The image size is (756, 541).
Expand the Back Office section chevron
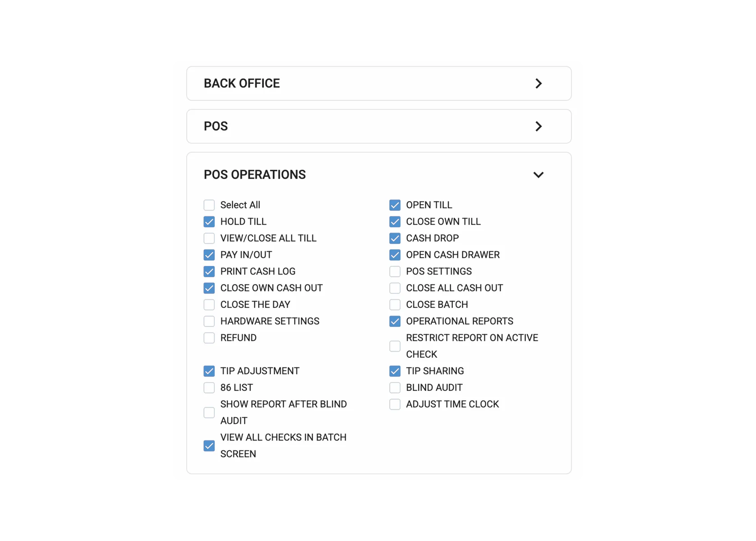[538, 83]
